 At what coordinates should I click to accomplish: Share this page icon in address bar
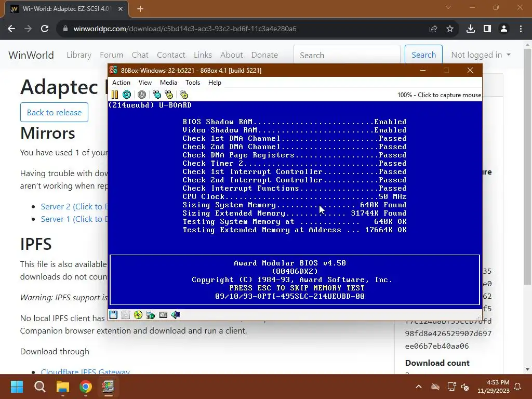coord(433,29)
